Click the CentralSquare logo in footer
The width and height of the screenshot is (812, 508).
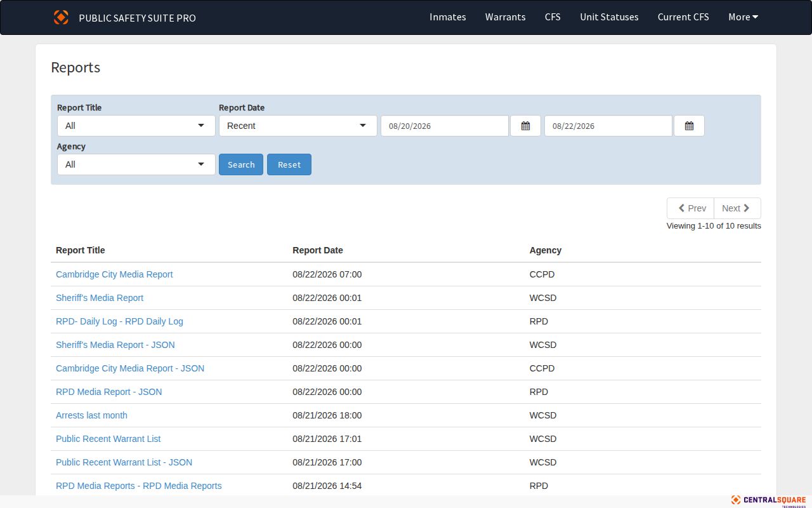[768, 500]
